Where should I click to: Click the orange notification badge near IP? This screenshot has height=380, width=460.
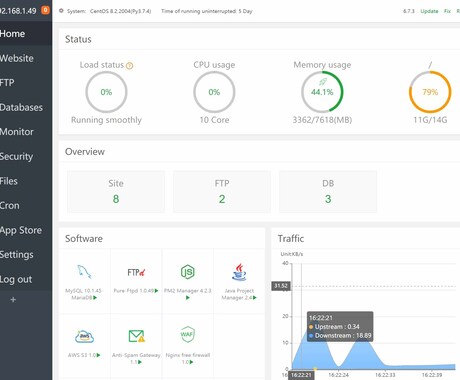pyautogui.click(x=45, y=10)
